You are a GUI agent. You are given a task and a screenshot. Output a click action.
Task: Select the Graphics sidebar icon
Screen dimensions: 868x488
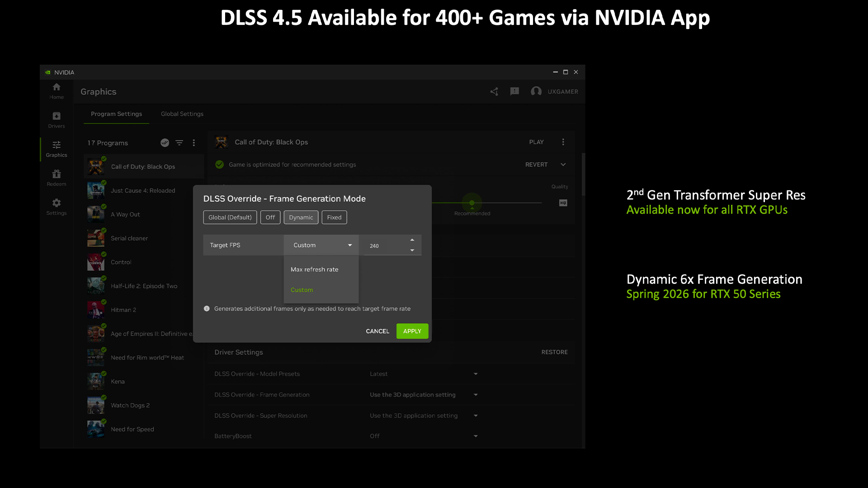(56, 149)
